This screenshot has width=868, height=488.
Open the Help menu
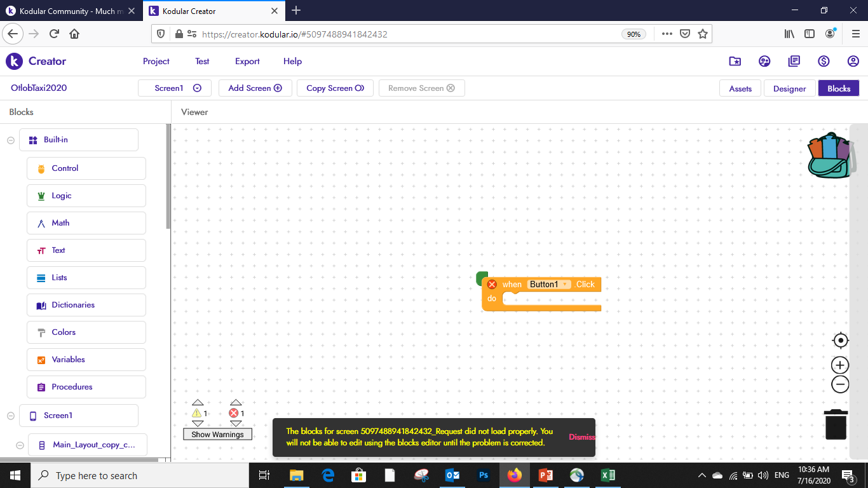point(292,61)
